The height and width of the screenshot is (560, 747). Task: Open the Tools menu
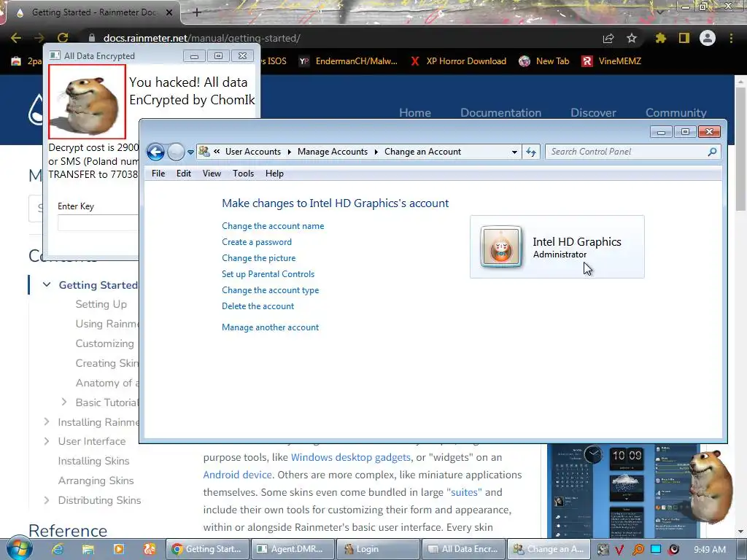243,174
